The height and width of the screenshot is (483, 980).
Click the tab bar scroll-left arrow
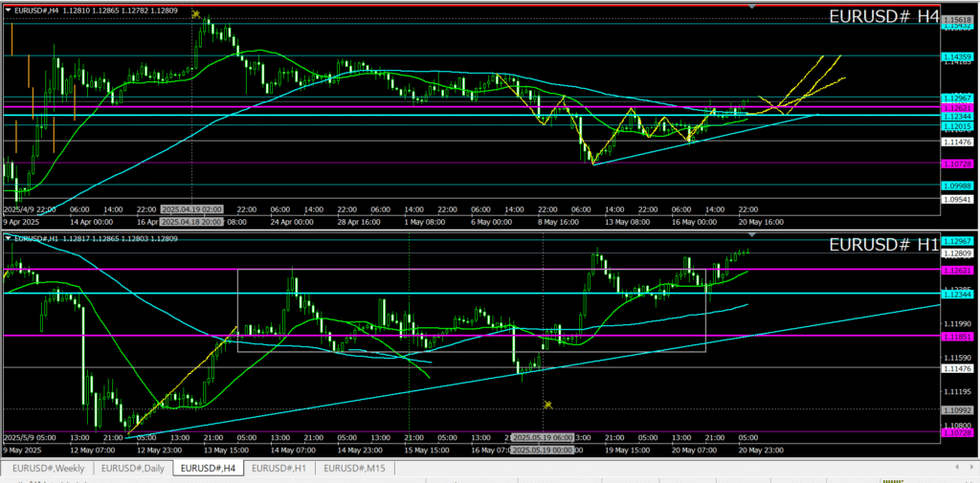tap(959, 468)
